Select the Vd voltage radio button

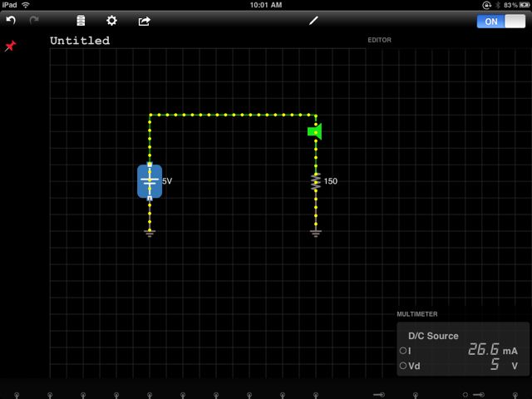[x=403, y=366]
